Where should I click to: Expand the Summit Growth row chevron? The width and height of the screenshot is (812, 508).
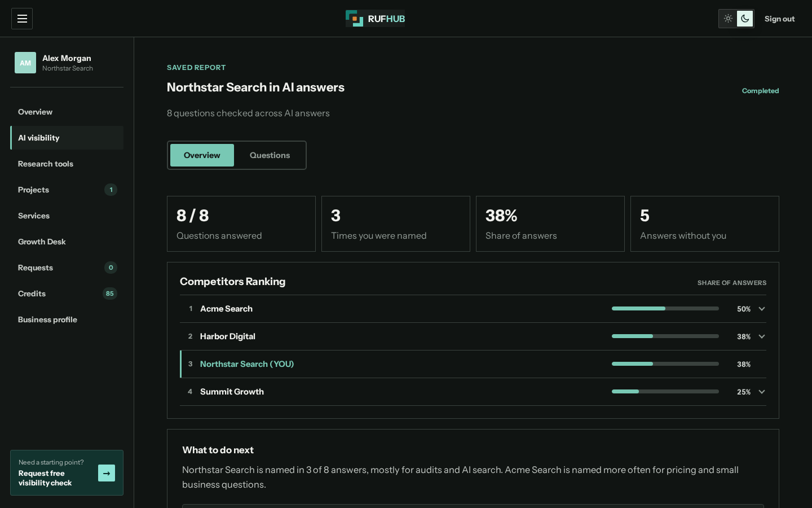(x=762, y=392)
